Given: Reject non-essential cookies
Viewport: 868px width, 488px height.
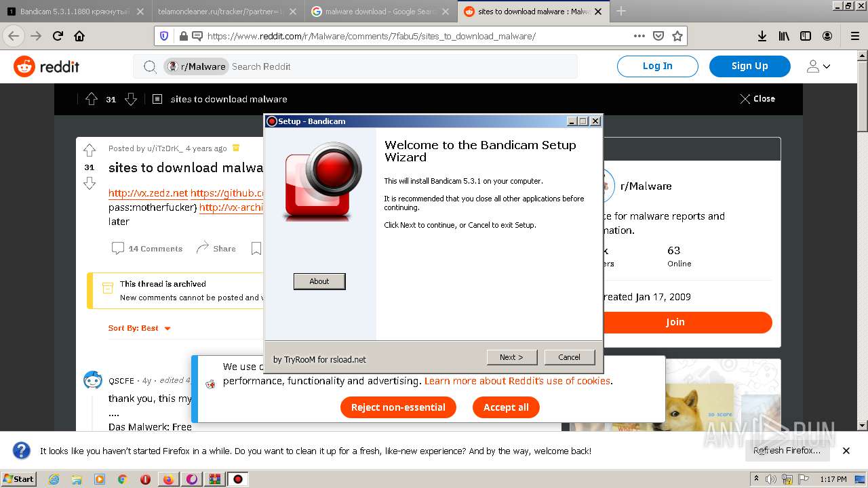Looking at the screenshot, I should (x=398, y=407).
